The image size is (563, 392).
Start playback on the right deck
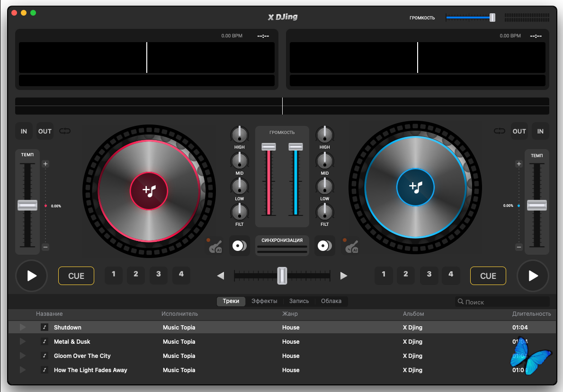pos(533,276)
